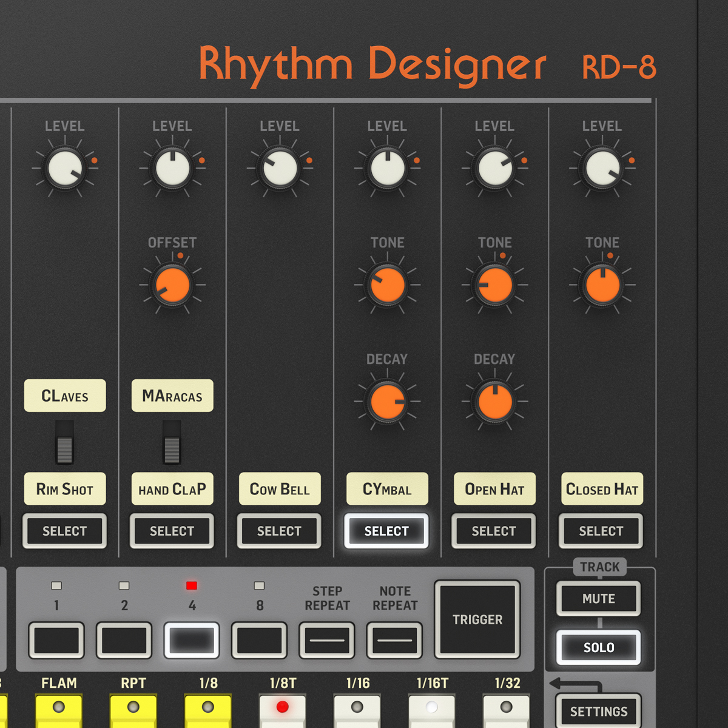Click the Maracas Offset orange knob
This screenshot has width=728, height=728.
click(x=172, y=285)
